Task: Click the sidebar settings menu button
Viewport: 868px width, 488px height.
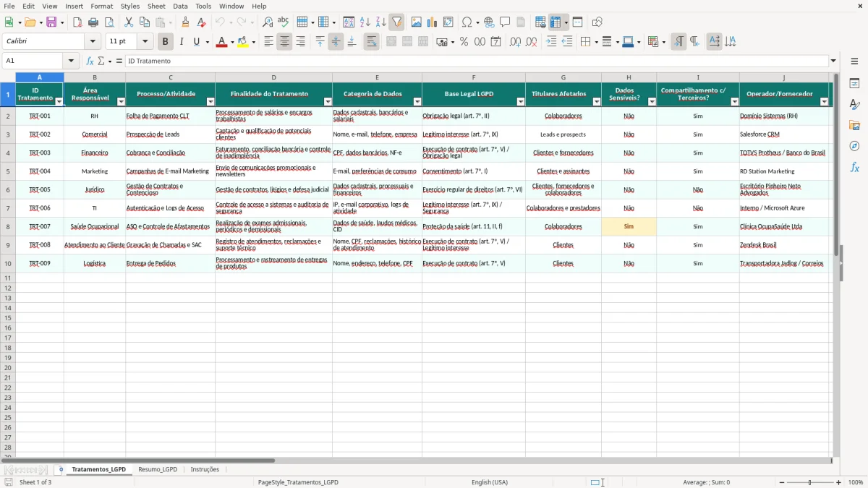Action: point(854,61)
